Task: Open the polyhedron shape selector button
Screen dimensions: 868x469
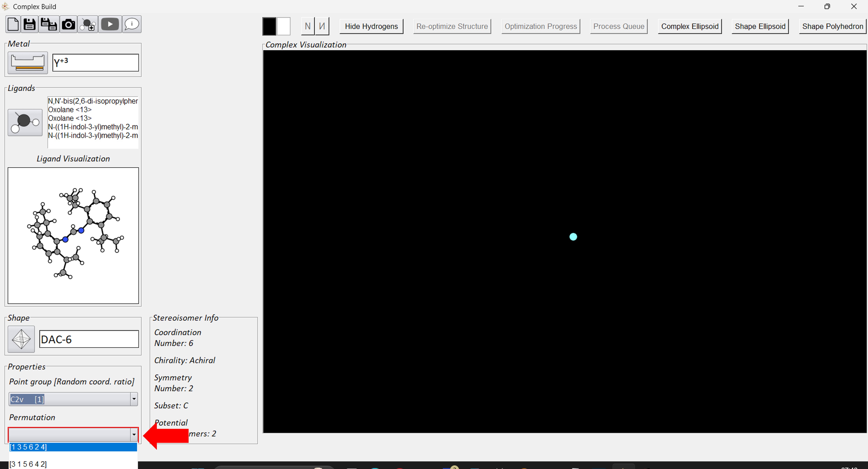Action: (21, 339)
